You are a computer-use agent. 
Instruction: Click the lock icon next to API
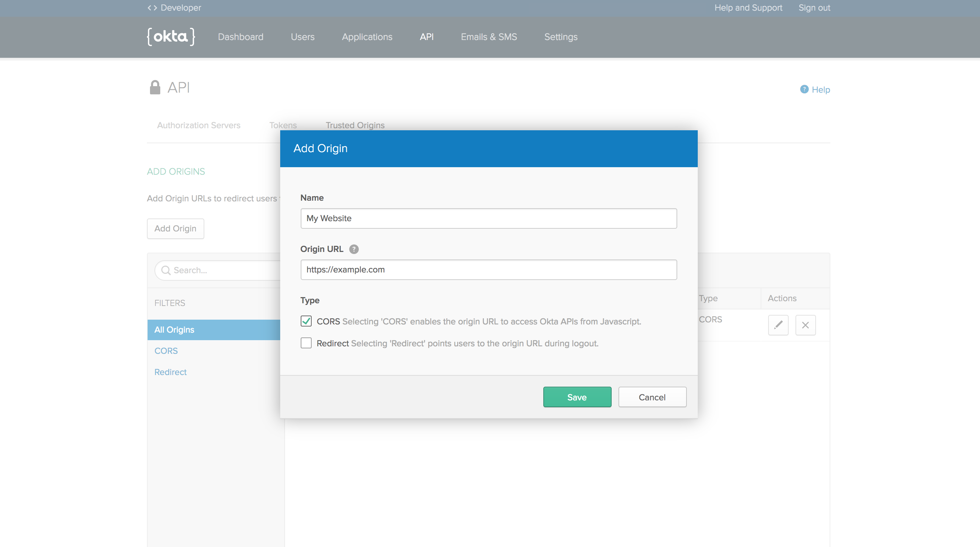154,86
